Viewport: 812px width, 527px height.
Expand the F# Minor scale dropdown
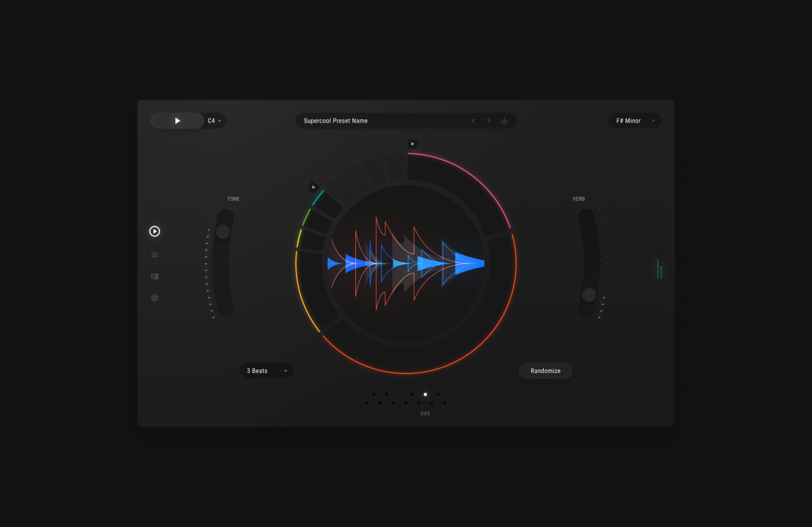tap(634, 121)
